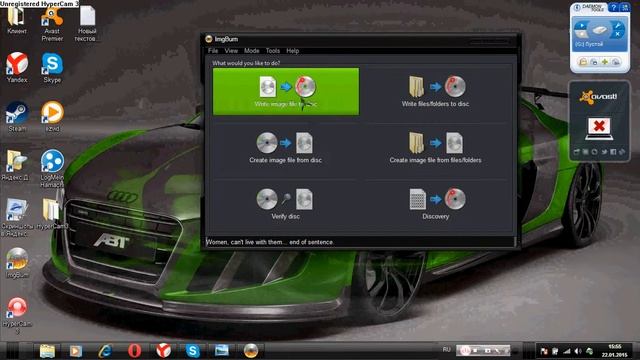640x360 pixels.
Task: Click the avast gadget Twitter icon
Action: coord(604,152)
